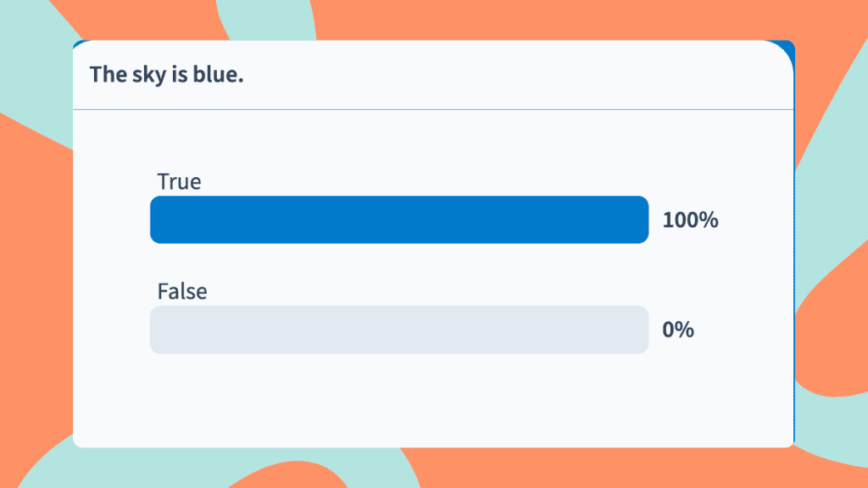This screenshot has width=868, height=488.
Task: Click the "100%" result percentage
Action: [x=690, y=220]
